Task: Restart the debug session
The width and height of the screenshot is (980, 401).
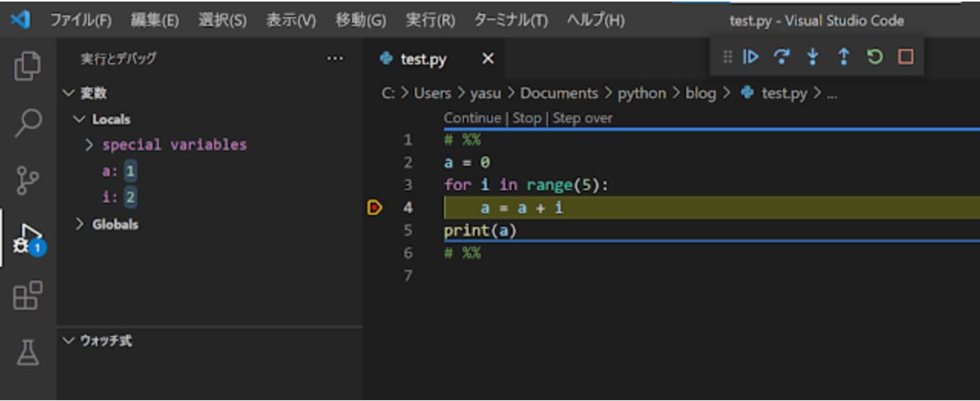Action: 875,57
